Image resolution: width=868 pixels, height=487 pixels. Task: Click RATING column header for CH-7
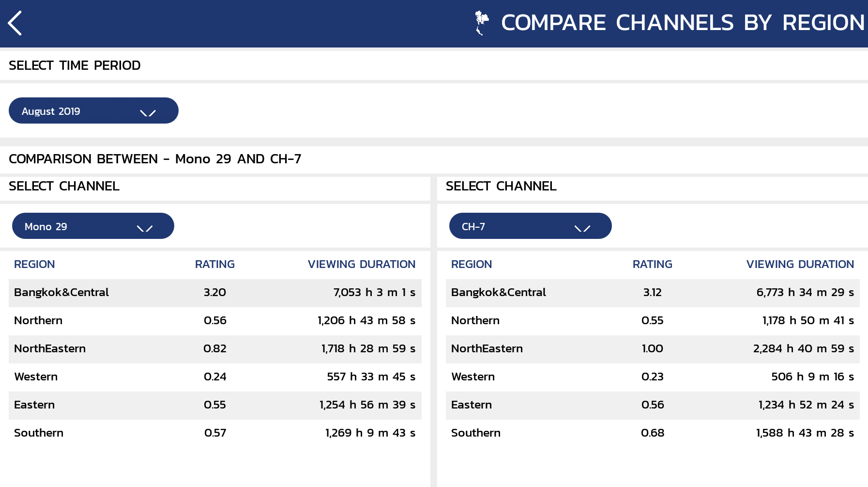coord(652,265)
